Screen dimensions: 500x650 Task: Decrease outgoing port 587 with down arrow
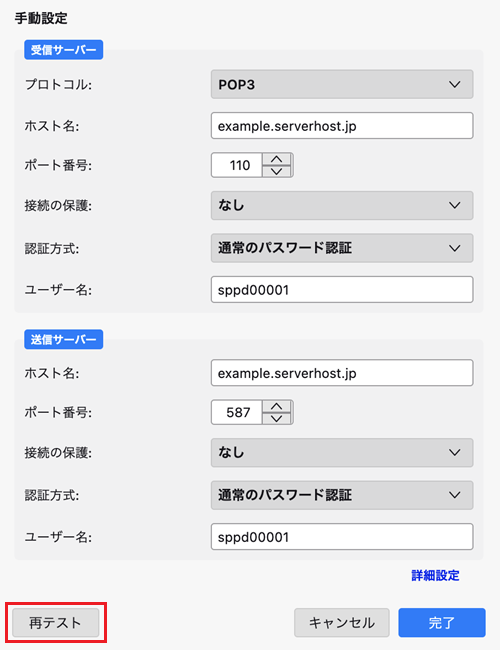(x=277, y=418)
